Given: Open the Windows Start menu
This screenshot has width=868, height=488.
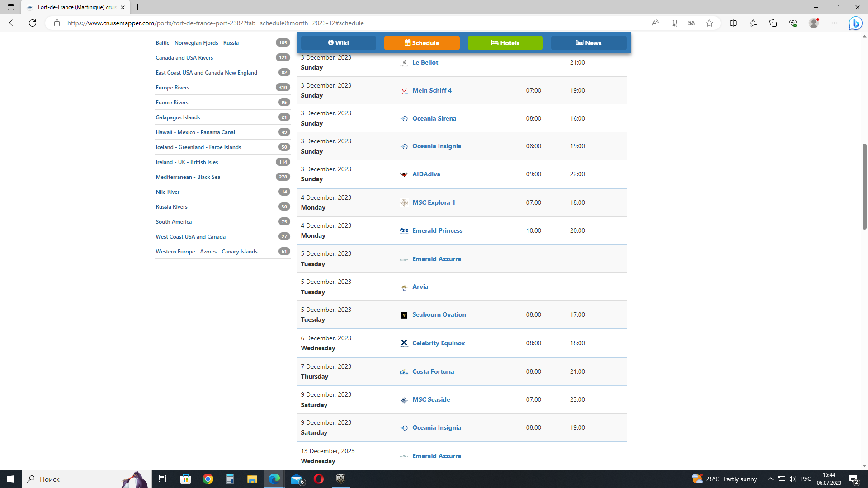Looking at the screenshot, I should [11, 479].
